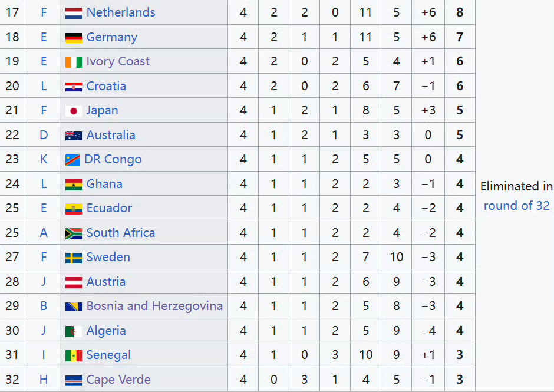Open group F link in Netherlands row

coord(44,12)
